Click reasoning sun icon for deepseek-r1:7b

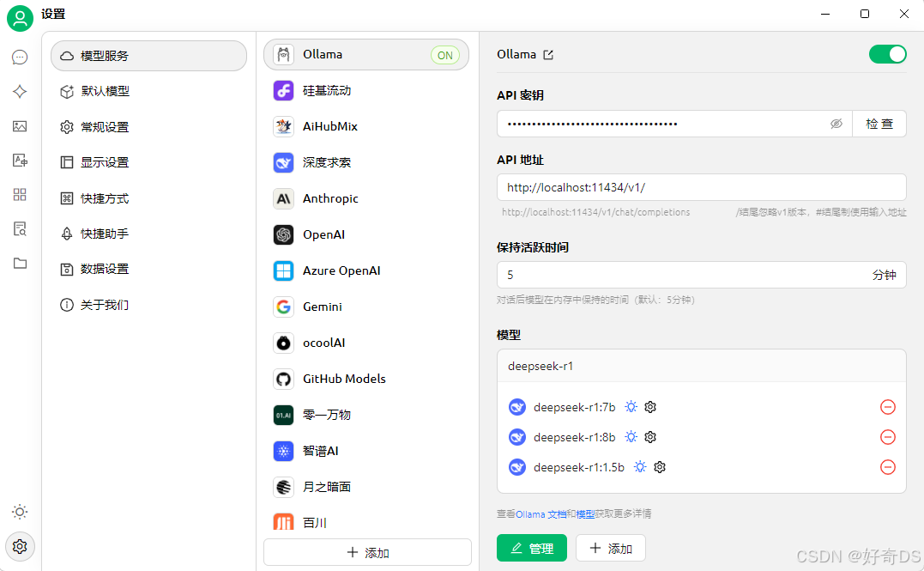tap(631, 407)
